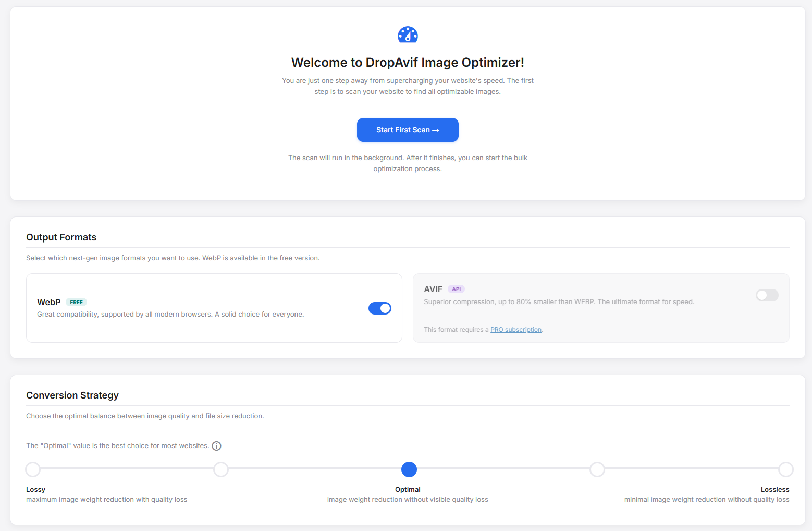
Task: Click 'image weight reduction without visible quality loss' text
Action: [408, 500]
